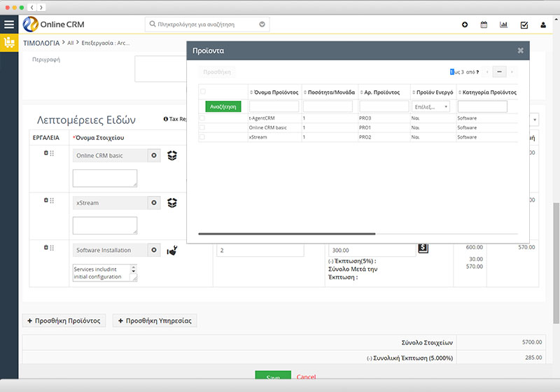This screenshot has width=560, height=392.
Task: Go to macOS browser forward arrow
Action: pos(41,7)
